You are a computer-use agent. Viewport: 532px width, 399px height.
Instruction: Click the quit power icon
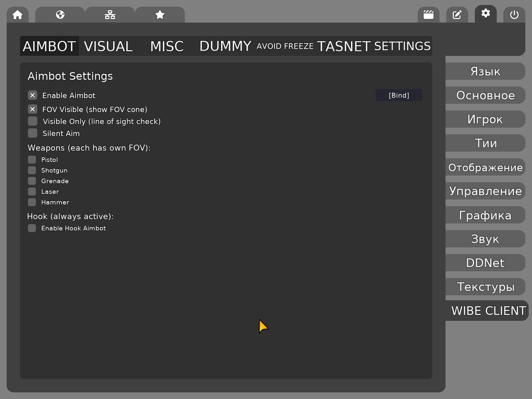tap(514, 15)
